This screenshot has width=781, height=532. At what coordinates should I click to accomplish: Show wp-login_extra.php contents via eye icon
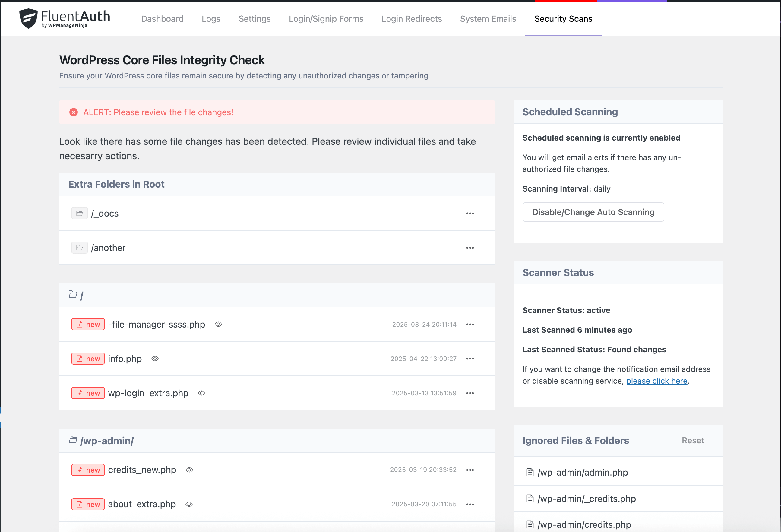202,393
